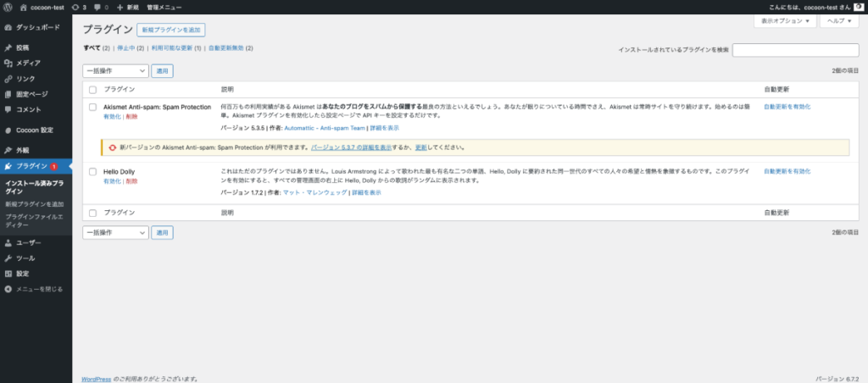Click the メニューを閉じる collapse arrow icon
The width and height of the screenshot is (868, 383).
pyautogui.click(x=8, y=289)
